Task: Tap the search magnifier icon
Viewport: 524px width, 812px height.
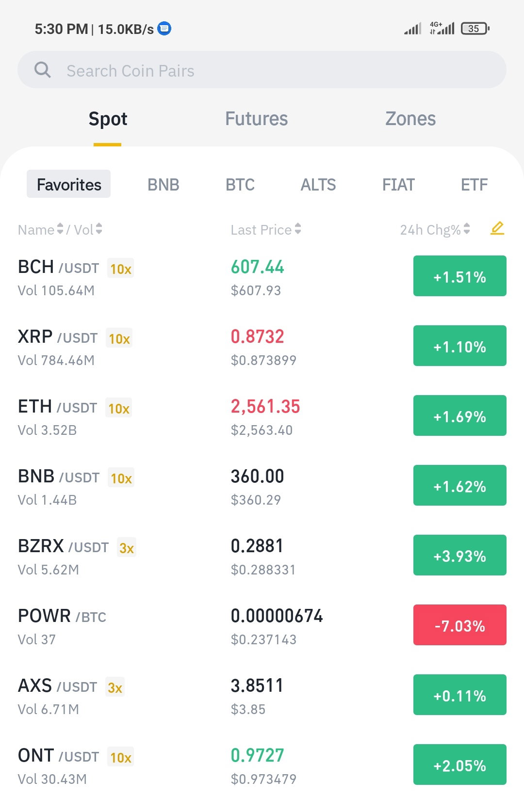Action: 43,70
